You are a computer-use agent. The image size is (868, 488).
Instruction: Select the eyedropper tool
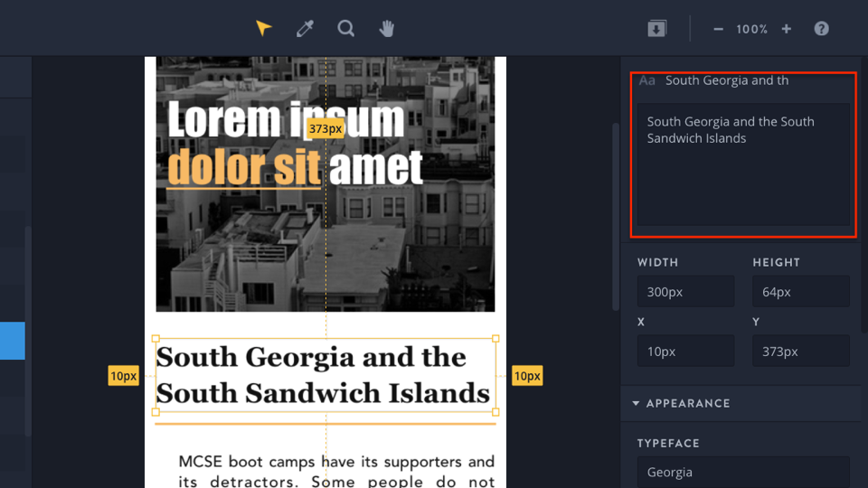(x=305, y=28)
